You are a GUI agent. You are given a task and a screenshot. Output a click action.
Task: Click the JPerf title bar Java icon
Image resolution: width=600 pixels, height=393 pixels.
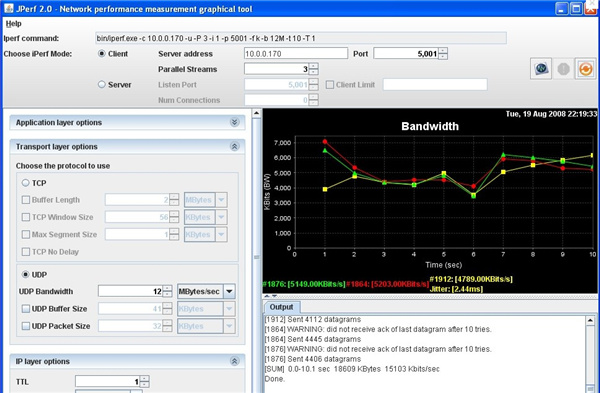8,8
